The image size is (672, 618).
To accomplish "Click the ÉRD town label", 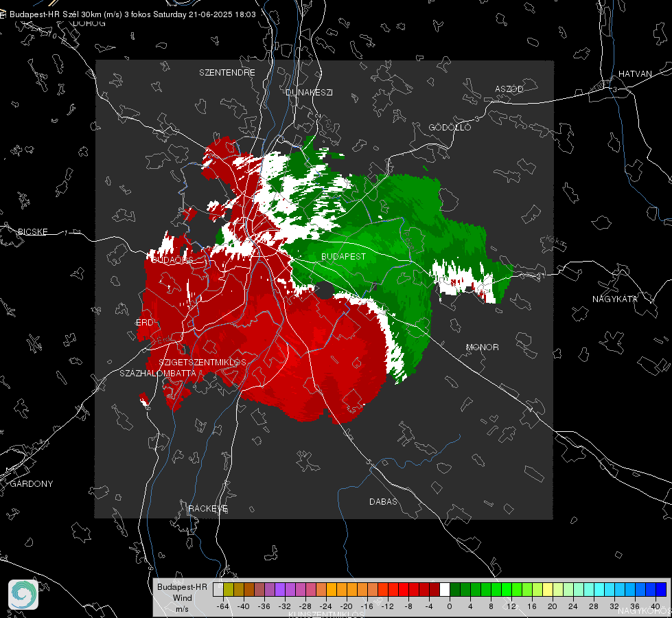I will pyautogui.click(x=144, y=323).
